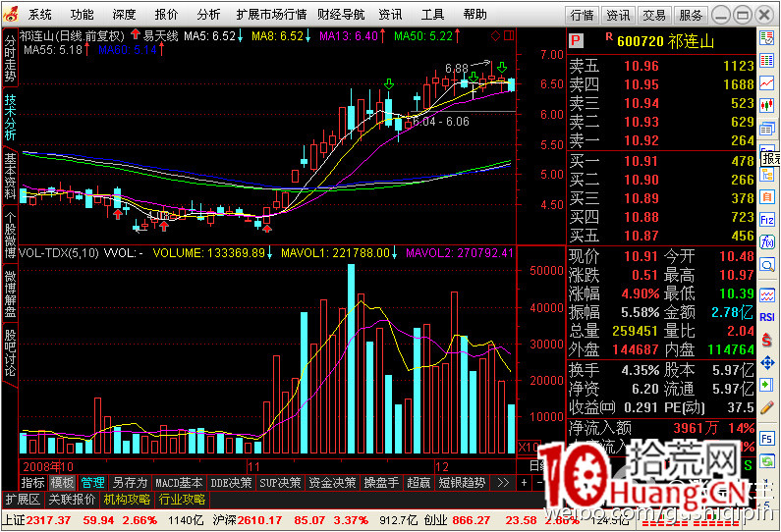This screenshot has height=532, width=781.
Task: Click the green refresh icon at toolbar bottom
Action: coord(767,462)
